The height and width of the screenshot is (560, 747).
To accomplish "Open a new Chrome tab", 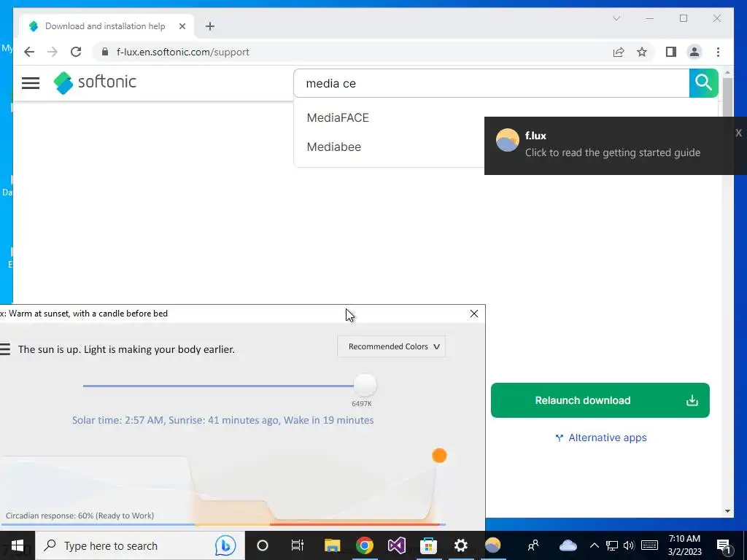I will 210,26.
